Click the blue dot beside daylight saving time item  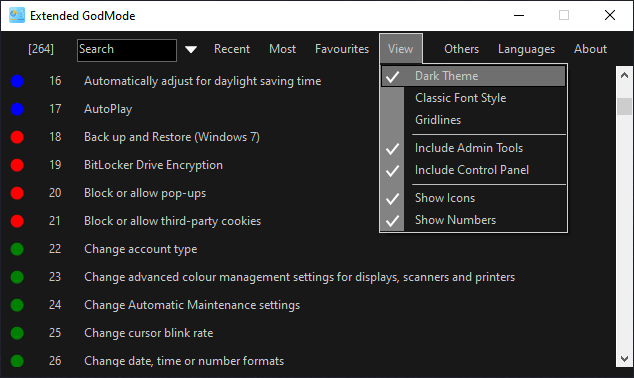(17, 81)
